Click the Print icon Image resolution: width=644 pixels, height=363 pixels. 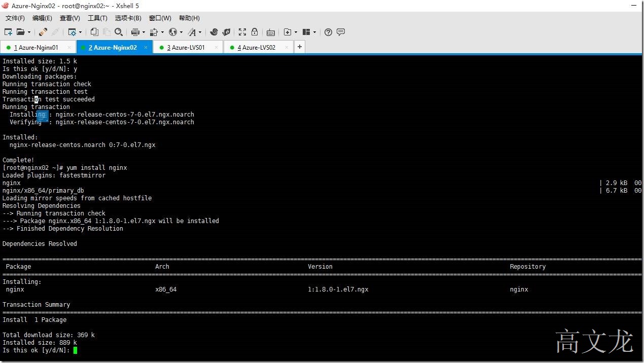tap(135, 32)
